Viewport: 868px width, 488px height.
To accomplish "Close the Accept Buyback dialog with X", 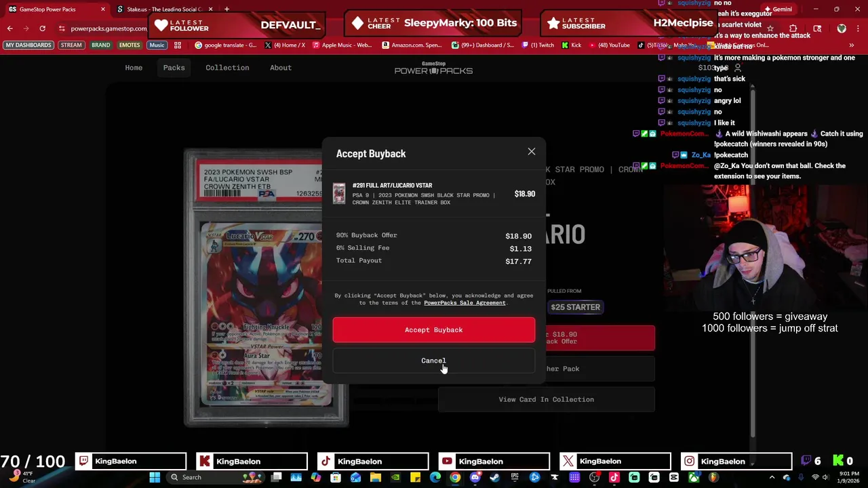I will (x=532, y=152).
